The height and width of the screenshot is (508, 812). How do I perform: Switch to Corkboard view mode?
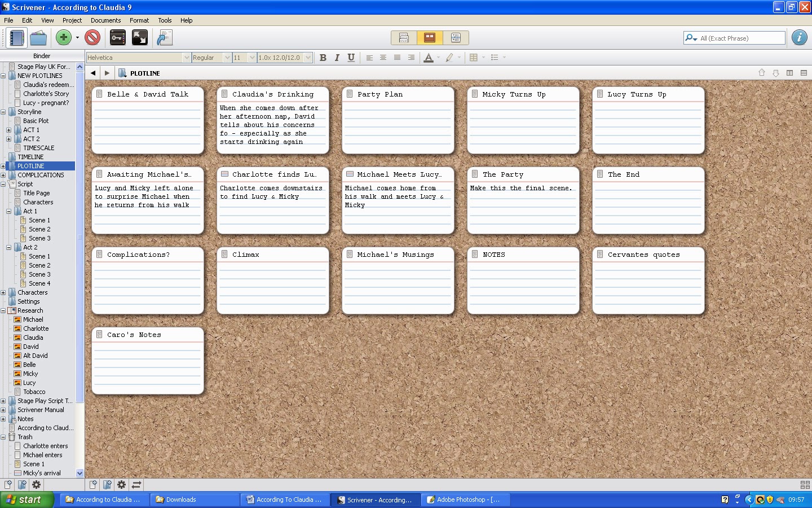[x=430, y=38]
